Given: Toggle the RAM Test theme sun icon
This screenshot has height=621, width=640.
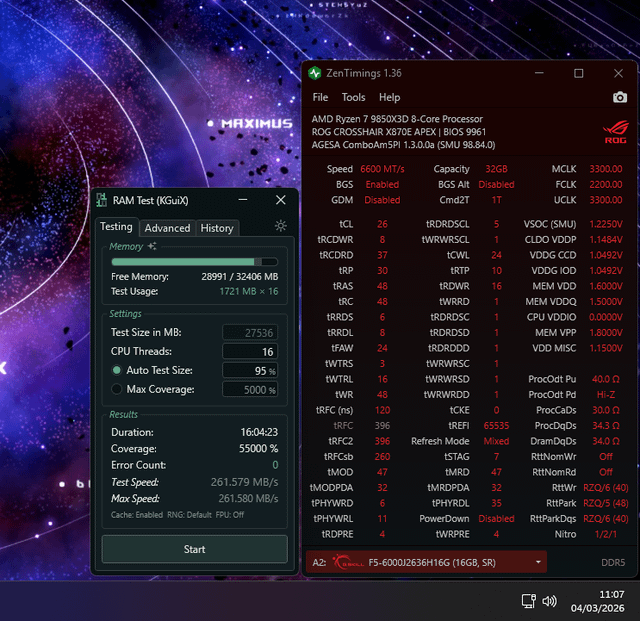Looking at the screenshot, I should (x=280, y=227).
